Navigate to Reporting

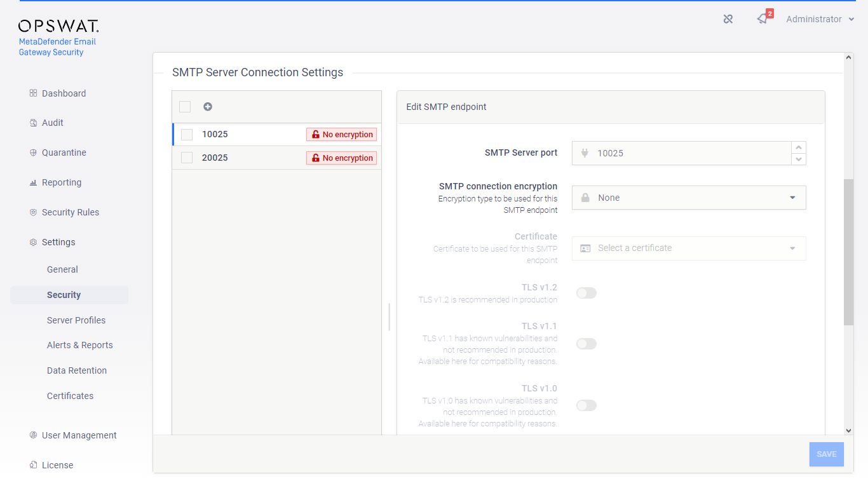(x=62, y=182)
